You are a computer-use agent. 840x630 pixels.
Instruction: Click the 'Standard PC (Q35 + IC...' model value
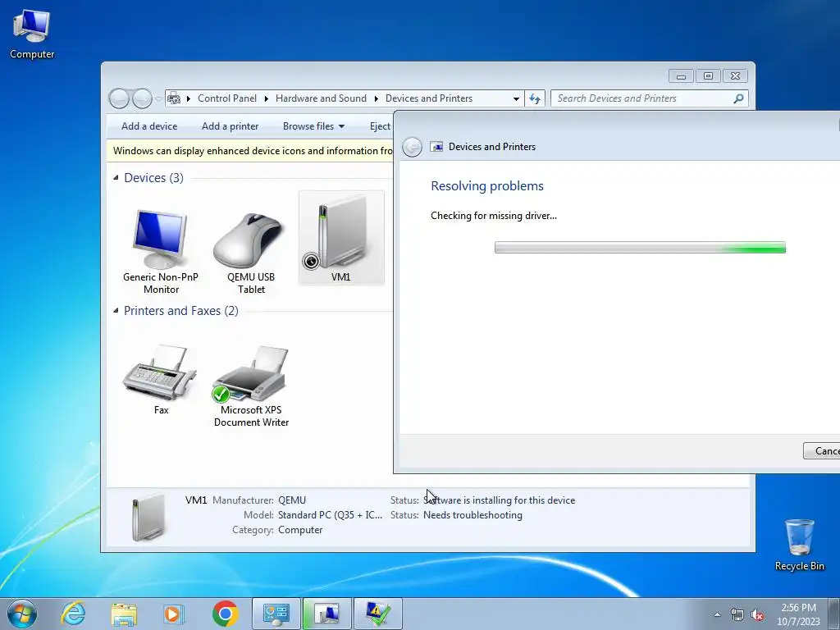coord(330,515)
